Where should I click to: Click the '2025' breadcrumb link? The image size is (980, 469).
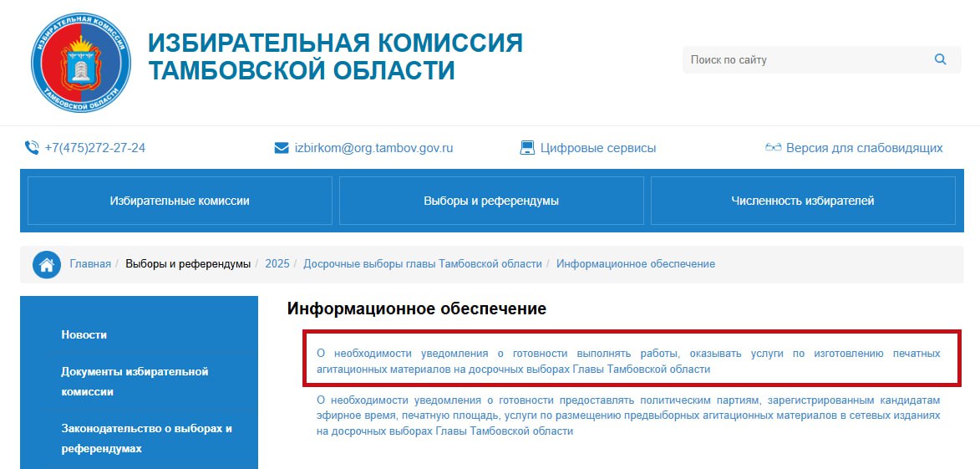click(277, 264)
